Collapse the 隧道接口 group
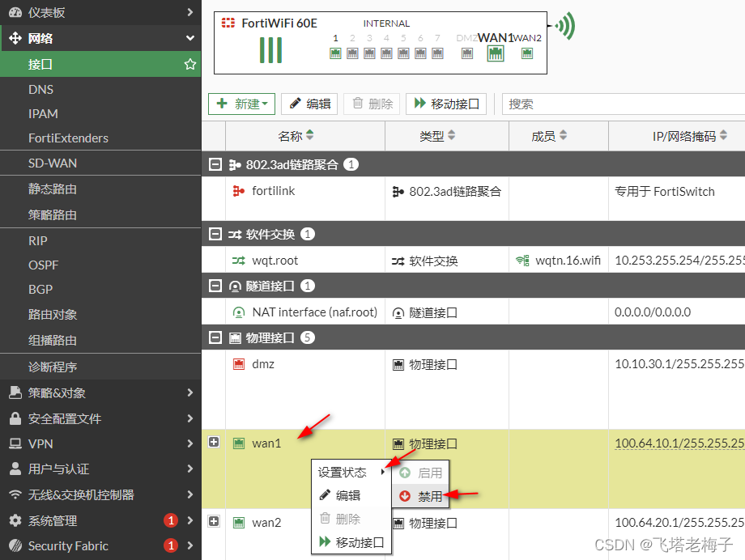 [215, 286]
